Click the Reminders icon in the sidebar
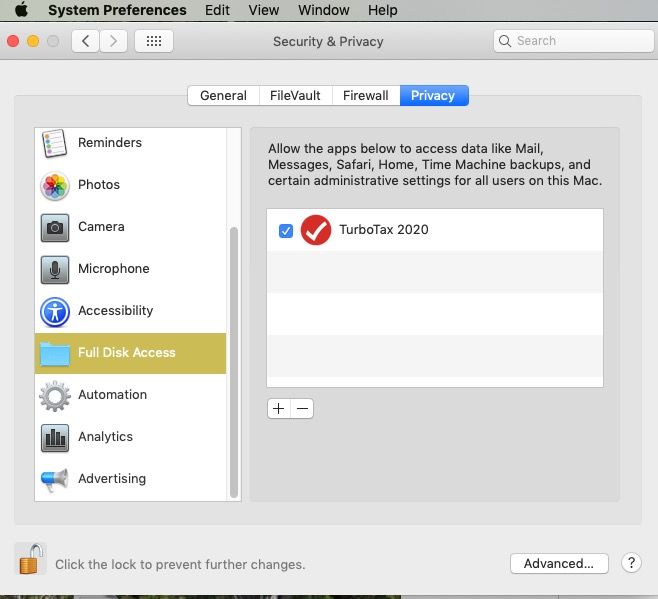This screenshot has width=658, height=599. (x=55, y=143)
